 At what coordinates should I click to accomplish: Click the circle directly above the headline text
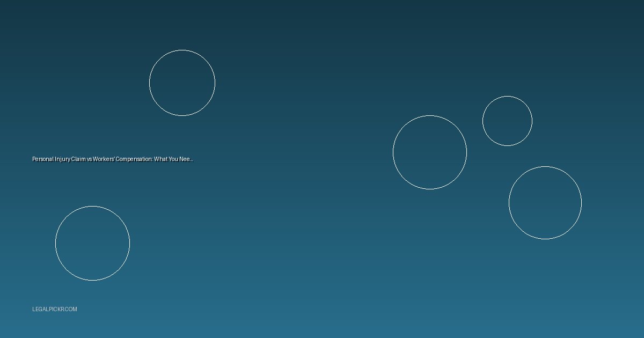(x=182, y=83)
